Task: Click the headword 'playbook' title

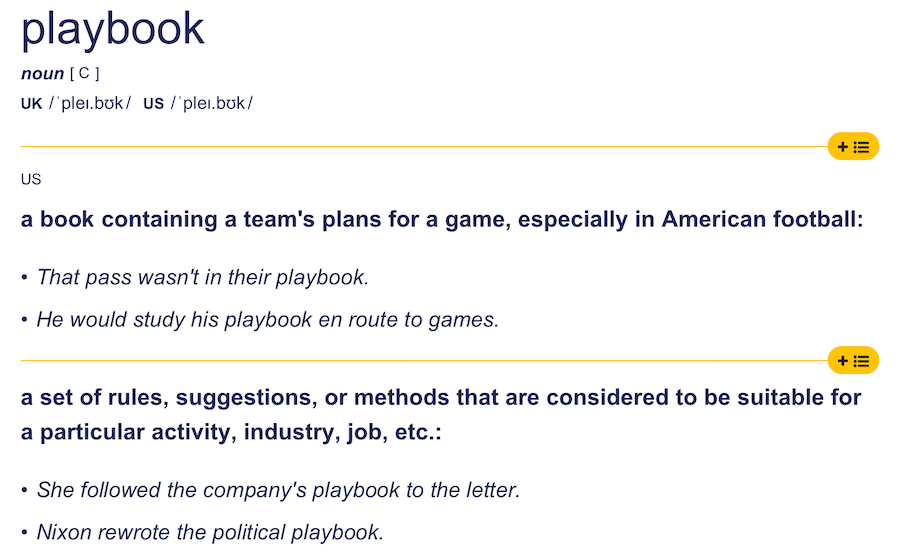Action: tap(112, 30)
